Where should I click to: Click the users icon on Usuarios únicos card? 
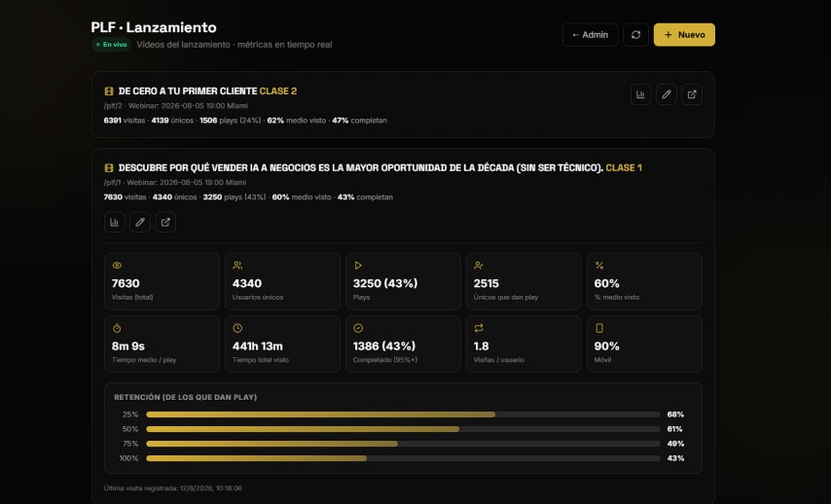point(237,265)
